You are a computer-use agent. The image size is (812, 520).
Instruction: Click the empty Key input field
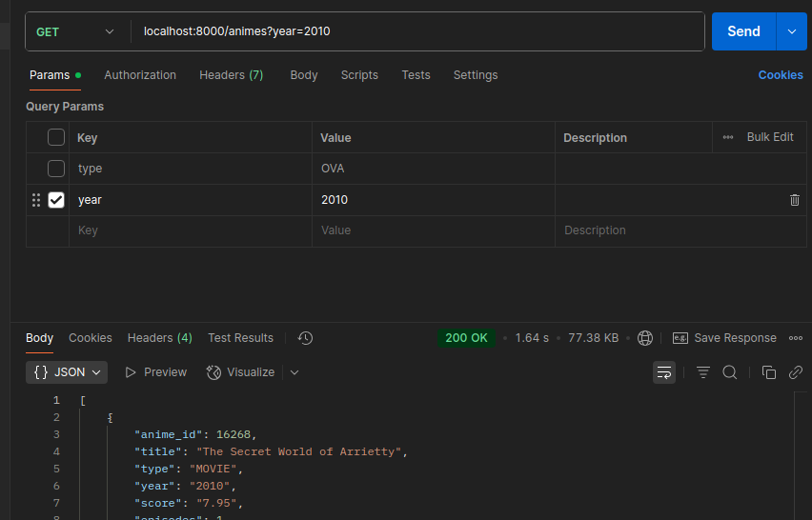tap(191, 230)
